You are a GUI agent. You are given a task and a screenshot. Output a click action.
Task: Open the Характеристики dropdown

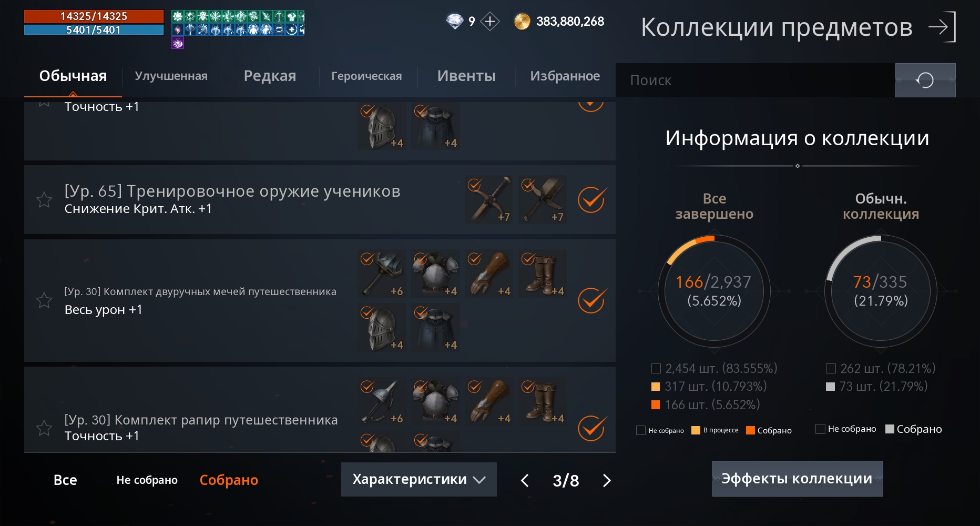coord(419,479)
